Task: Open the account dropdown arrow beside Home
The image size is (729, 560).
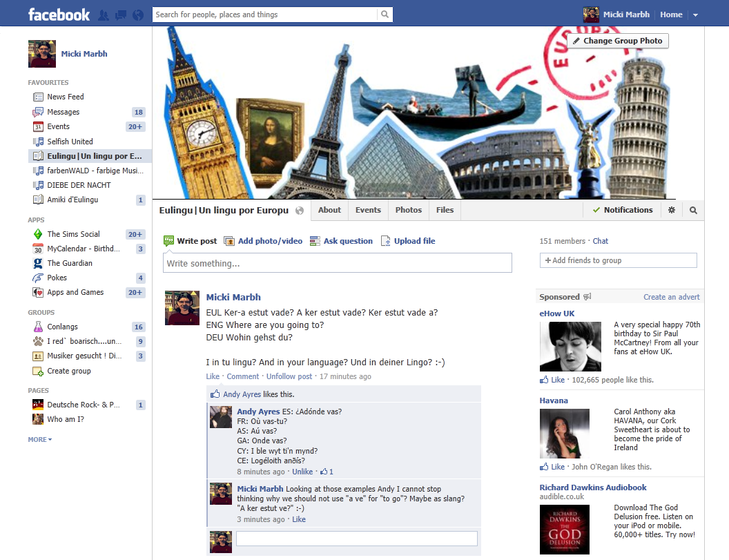Action: [x=696, y=15]
